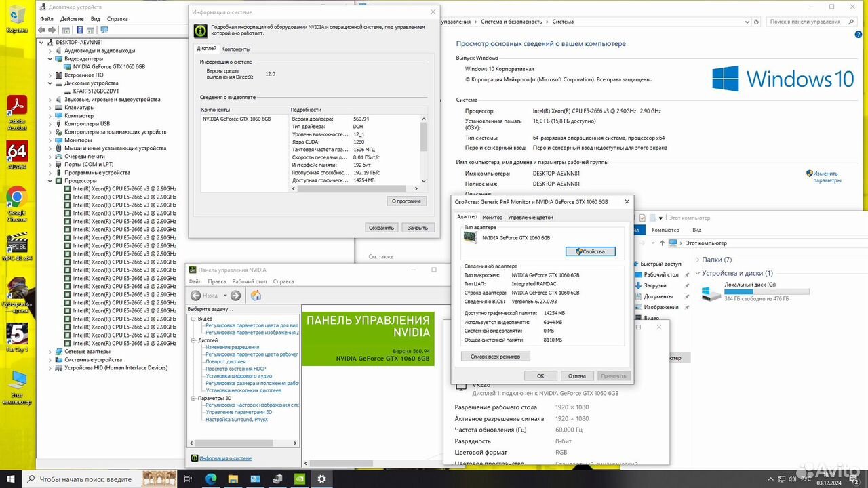Open Загрузки in the Explorer sidebar
The height and width of the screenshot is (488, 868).
click(655, 285)
